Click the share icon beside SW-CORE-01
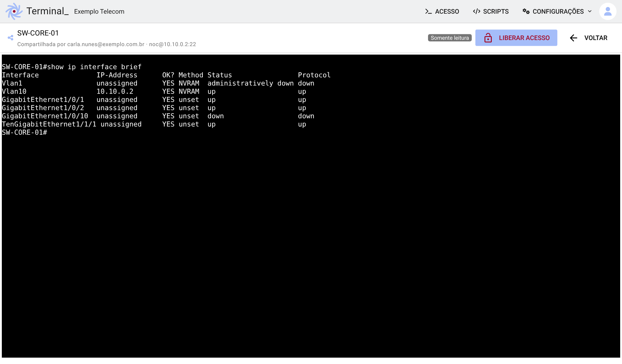 (11, 38)
